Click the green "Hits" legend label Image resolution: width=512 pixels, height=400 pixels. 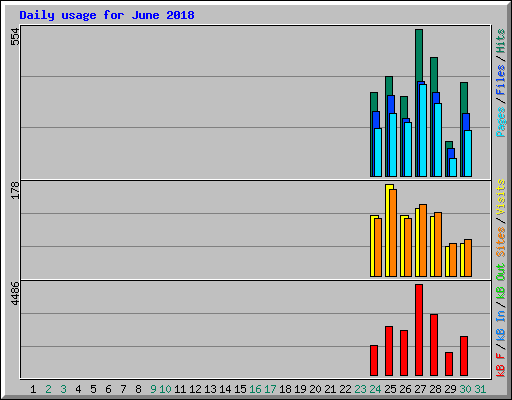[x=501, y=41]
